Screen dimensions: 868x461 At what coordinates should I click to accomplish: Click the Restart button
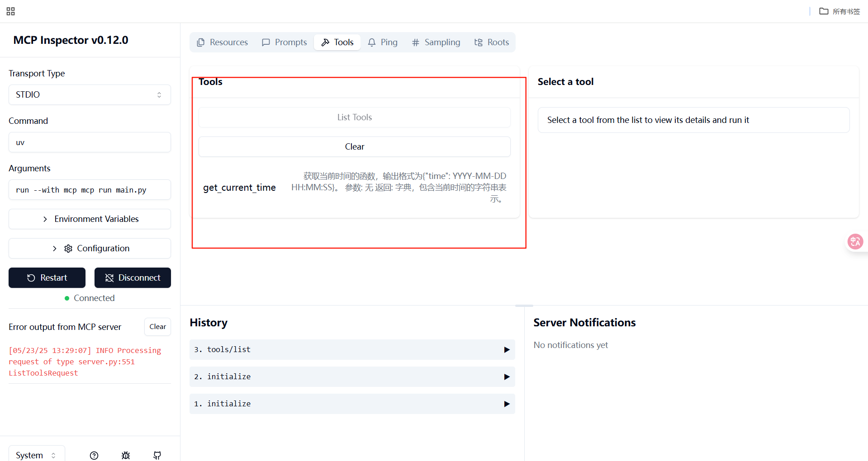pos(47,278)
